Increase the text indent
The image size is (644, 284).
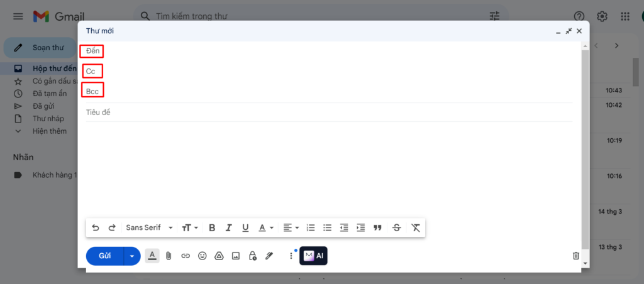[360, 228]
